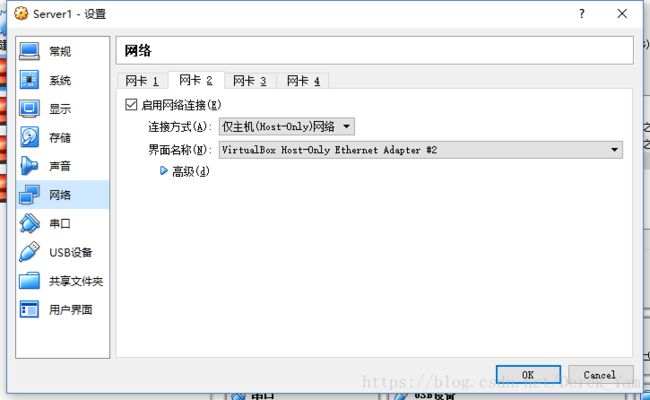Click the Cancel button

click(600, 375)
